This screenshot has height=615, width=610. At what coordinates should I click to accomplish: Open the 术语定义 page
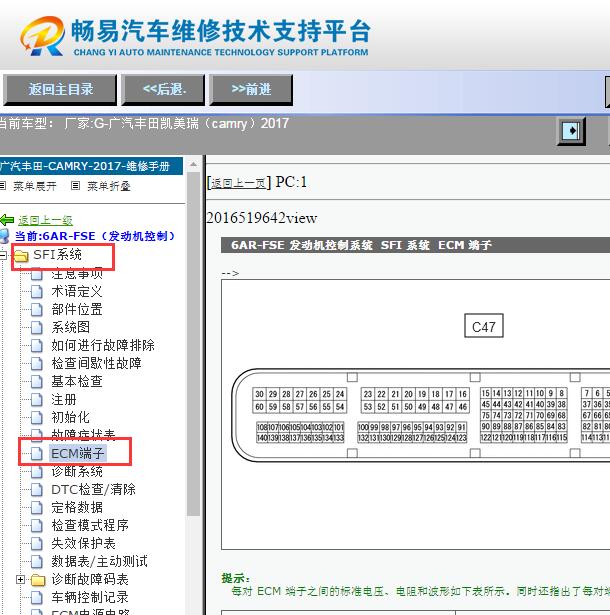(77, 291)
